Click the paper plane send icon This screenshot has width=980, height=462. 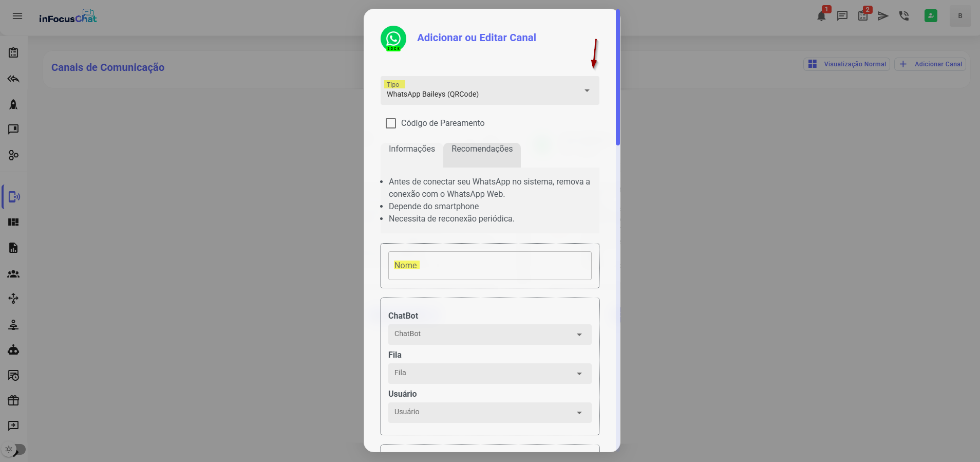click(x=883, y=16)
